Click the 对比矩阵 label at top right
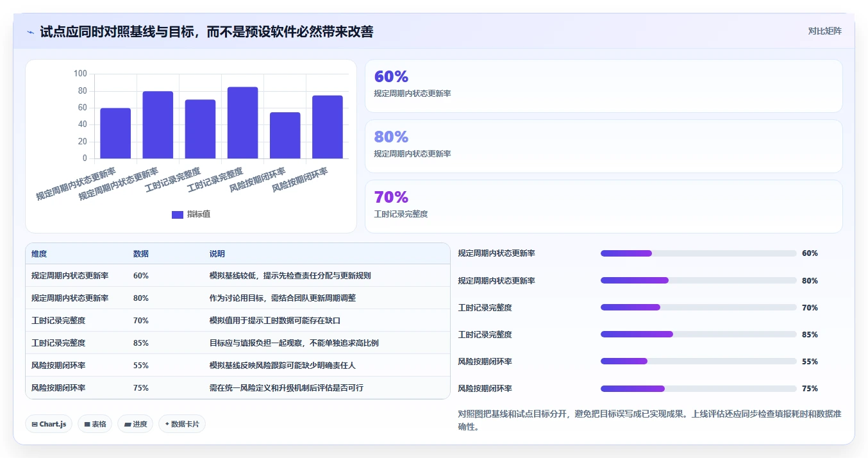Viewport: 868px width, 458px height. coord(825,31)
